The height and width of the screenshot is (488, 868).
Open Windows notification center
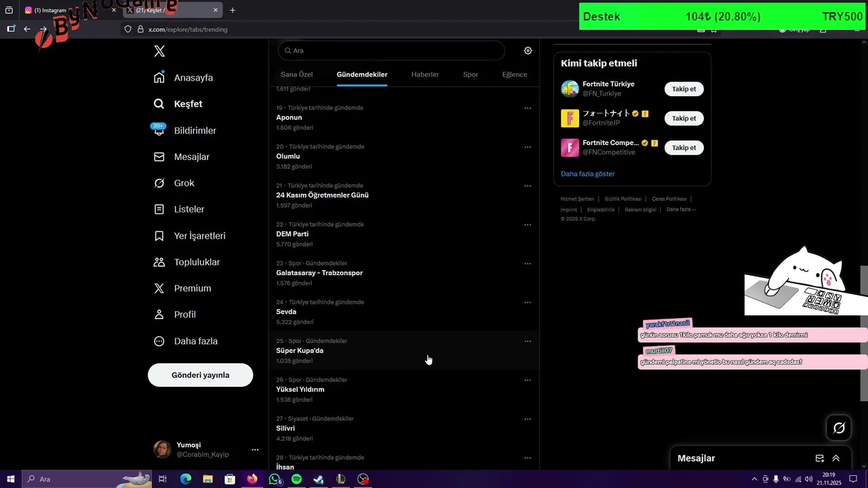coord(853,479)
